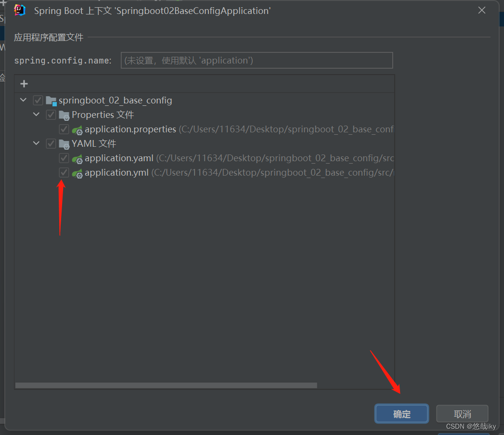The image size is (504, 435).
Task: Select the application.yaml file name
Action: coord(119,158)
